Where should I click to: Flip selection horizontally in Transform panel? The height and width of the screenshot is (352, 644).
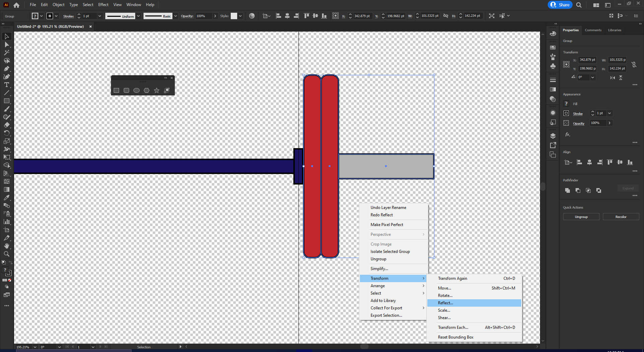point(612,78)
